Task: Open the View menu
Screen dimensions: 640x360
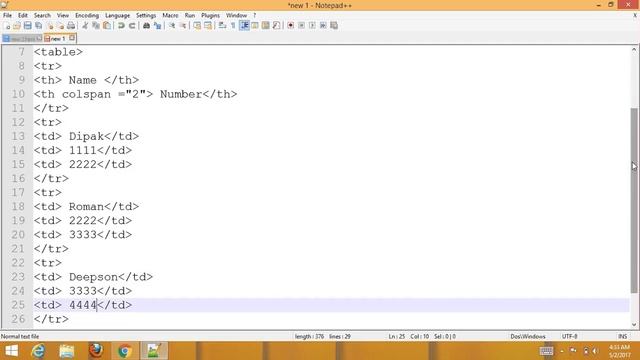Action: click(63, 16)
